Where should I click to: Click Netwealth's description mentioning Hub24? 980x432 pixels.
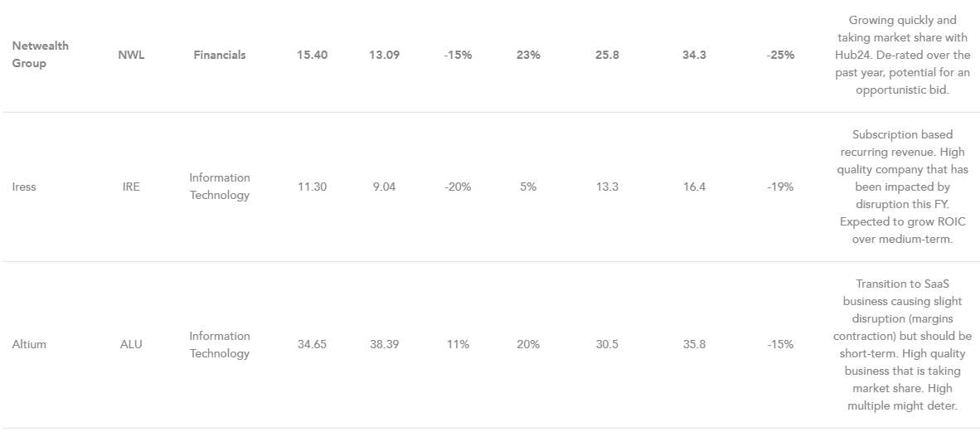[x=902, y=55]
